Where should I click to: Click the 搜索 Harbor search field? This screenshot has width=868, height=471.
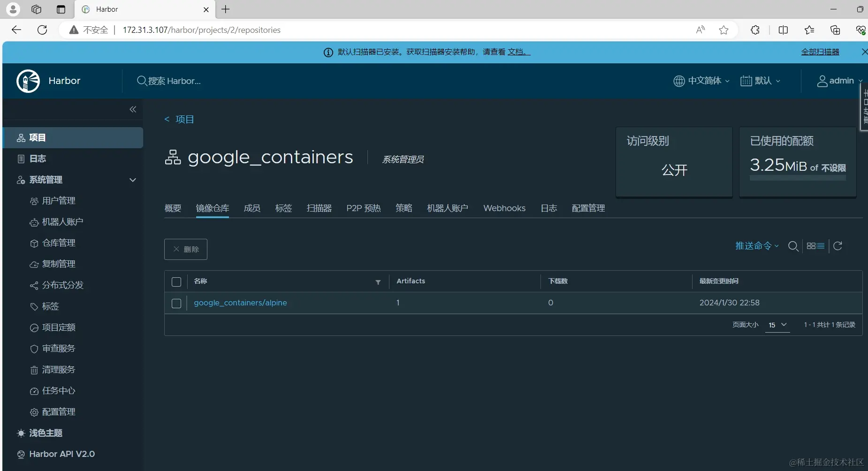coord(175,81)
